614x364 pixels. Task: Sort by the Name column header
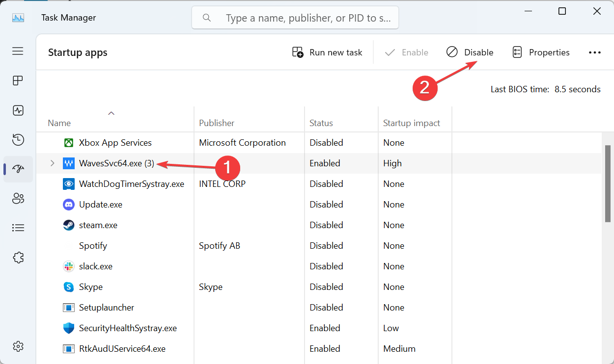tap(59, 123)
